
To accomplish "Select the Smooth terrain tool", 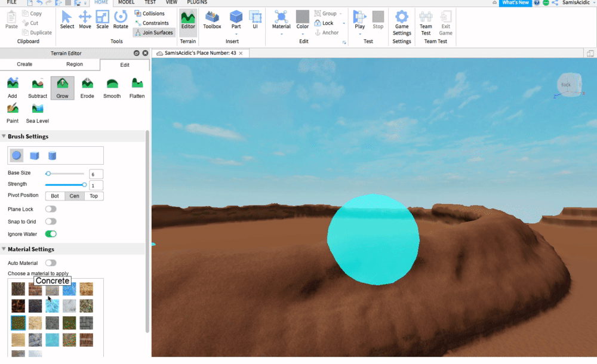I will [112, 88].
